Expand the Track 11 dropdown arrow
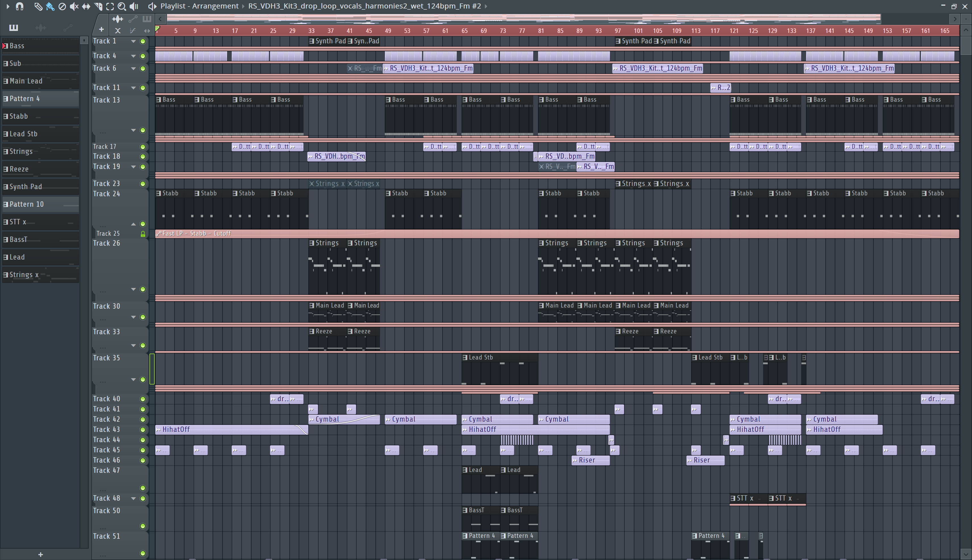 click(x=133, y=88)
